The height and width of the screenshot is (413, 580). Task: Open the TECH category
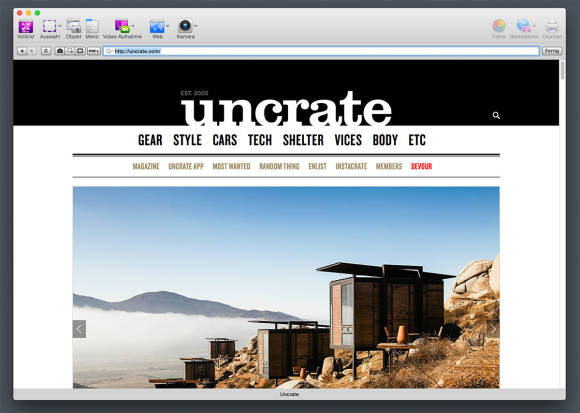pos(260,140)
